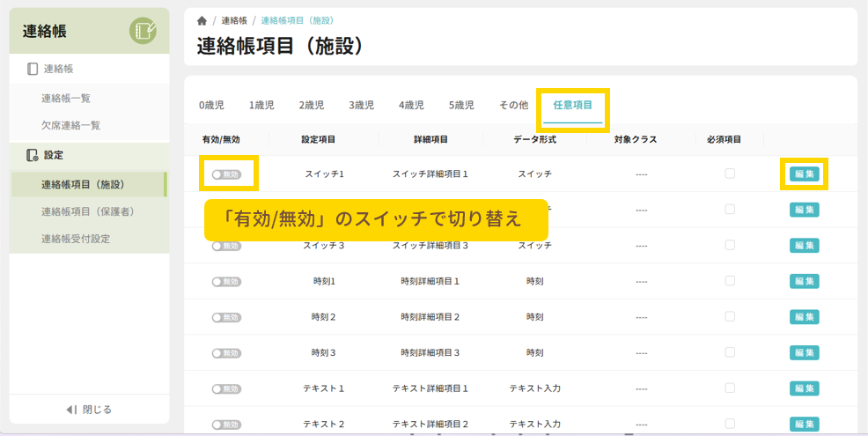This screenshot has width=868, height=436.
Task: Click the home icon in breadcrumb
Action: click(x=202, y=20)
